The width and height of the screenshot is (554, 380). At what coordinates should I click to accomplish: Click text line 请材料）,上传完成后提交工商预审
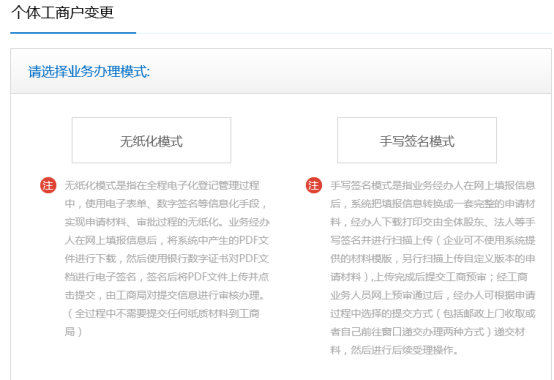coord(429,277)
